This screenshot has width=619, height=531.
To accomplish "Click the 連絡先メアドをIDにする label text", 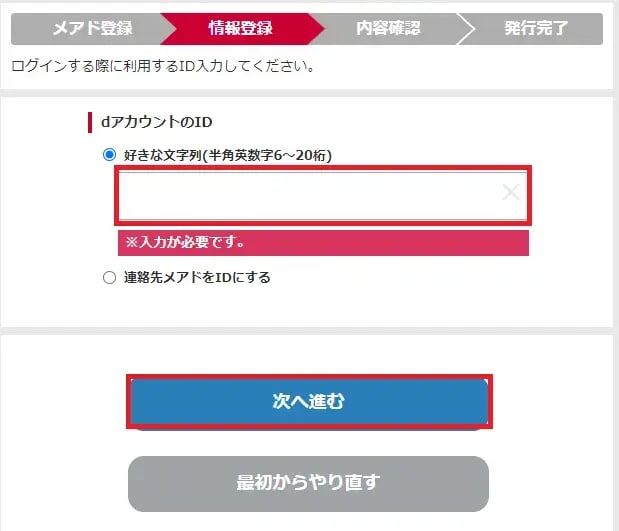I will (x=195, y=278).
